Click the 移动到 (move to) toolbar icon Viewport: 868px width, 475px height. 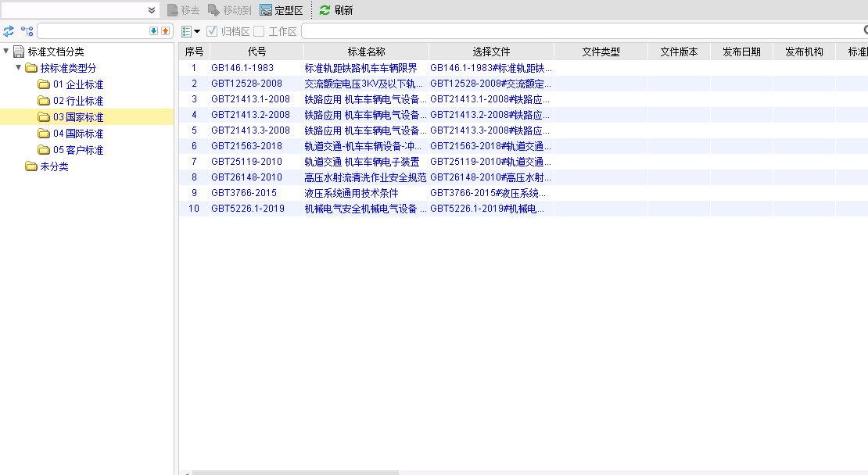tap(213, 10)
